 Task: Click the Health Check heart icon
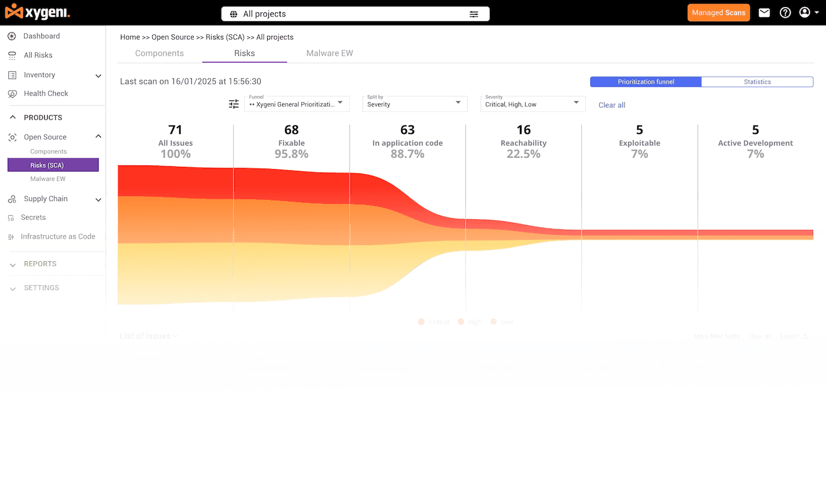pyautogui.click(x=12, y=94)
